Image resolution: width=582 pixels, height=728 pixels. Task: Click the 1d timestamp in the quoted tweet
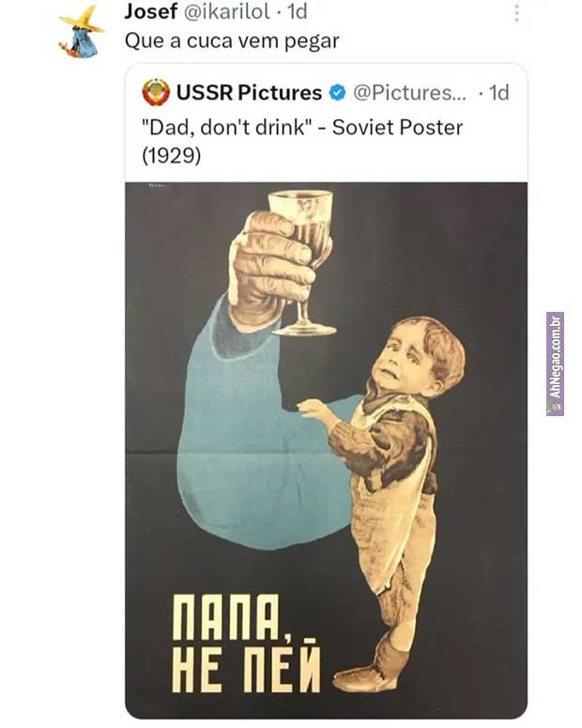498,93
